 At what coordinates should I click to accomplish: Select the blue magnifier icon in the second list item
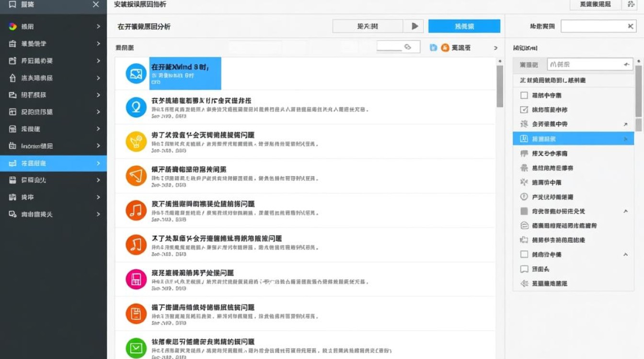click(135, 107)
